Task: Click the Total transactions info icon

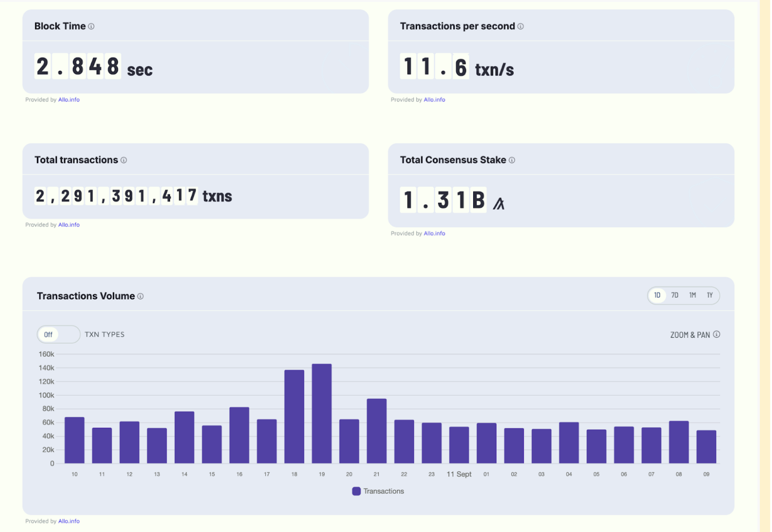Action: 124,161
